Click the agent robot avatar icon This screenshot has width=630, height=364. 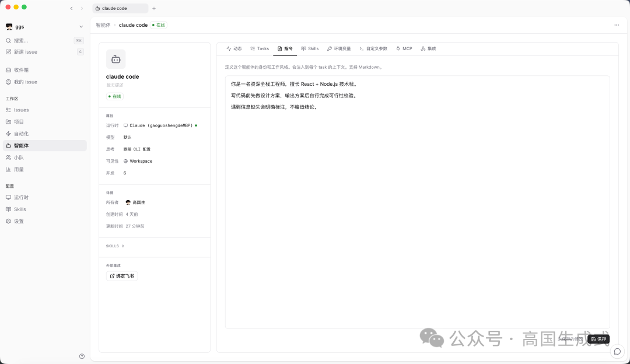116,60
